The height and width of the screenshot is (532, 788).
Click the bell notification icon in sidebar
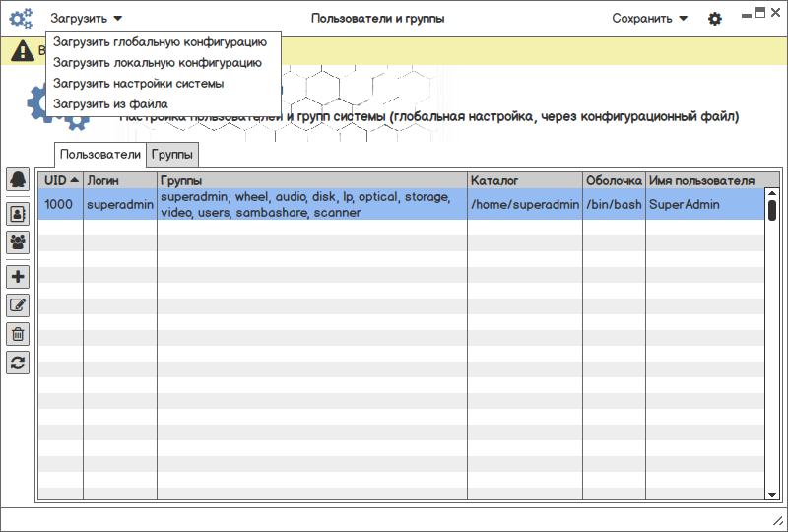point(18,179)
